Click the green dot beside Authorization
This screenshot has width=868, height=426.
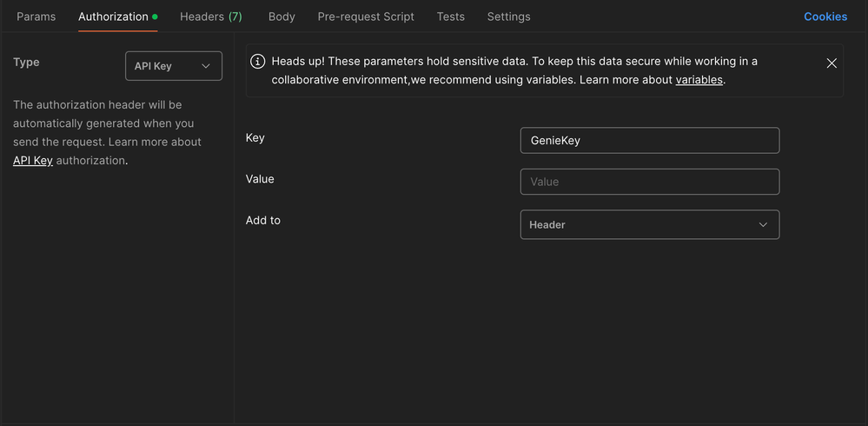tap(155, 17)
